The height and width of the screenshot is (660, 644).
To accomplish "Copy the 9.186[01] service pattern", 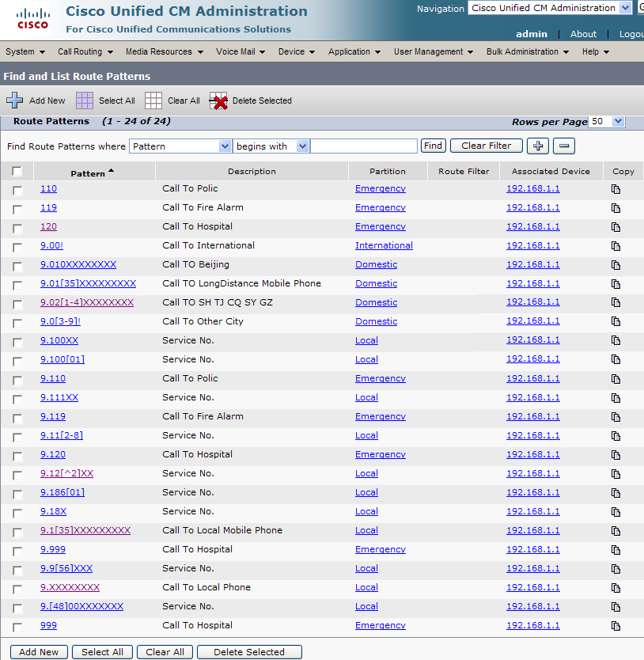I will coord(616,493).
